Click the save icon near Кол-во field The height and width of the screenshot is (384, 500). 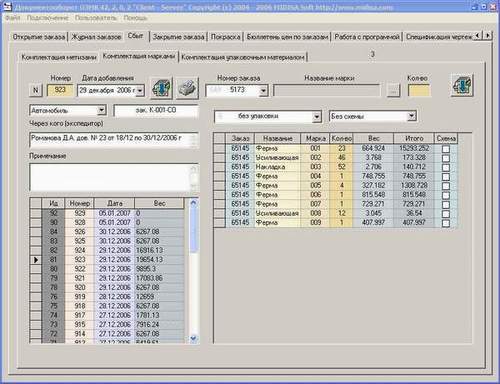(462, 85)
